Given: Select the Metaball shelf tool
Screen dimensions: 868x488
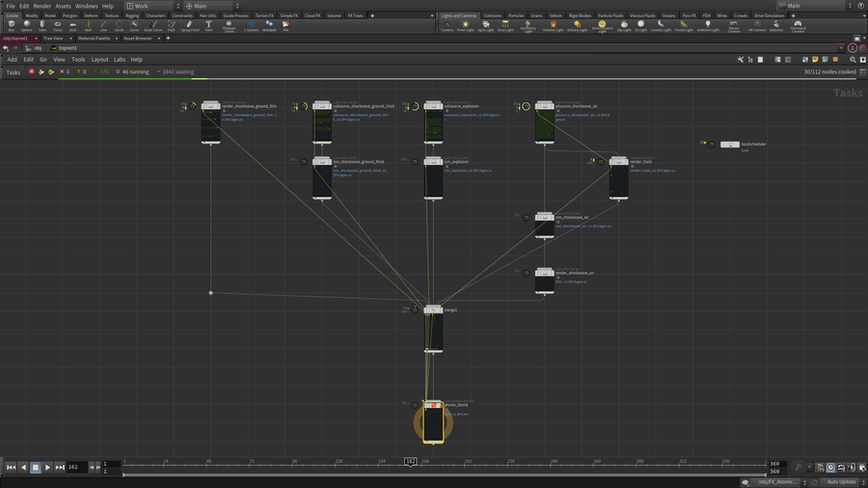Looking at the screenshot, I should point(269,26).
